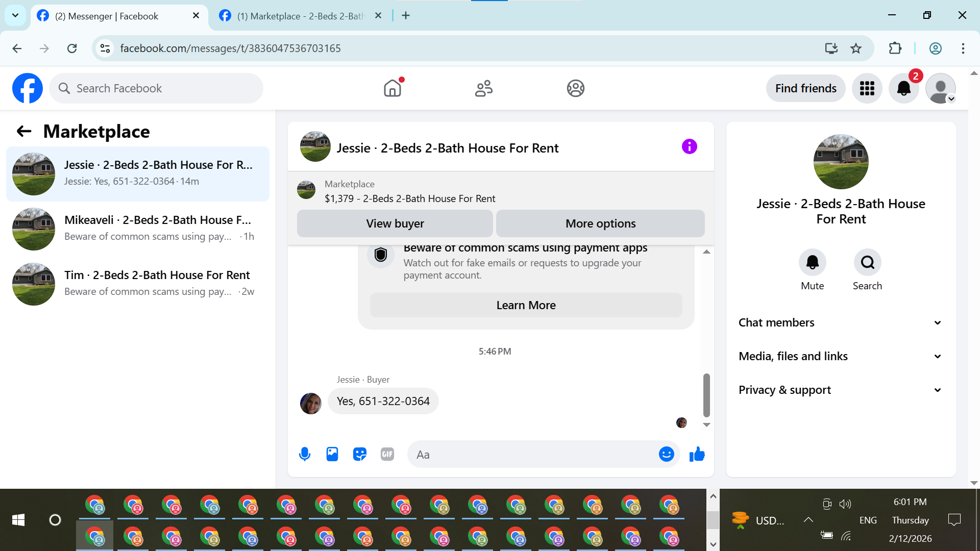980x551 pixels.
Task: Expand Chat members section
Action: (x=841, y=322)
